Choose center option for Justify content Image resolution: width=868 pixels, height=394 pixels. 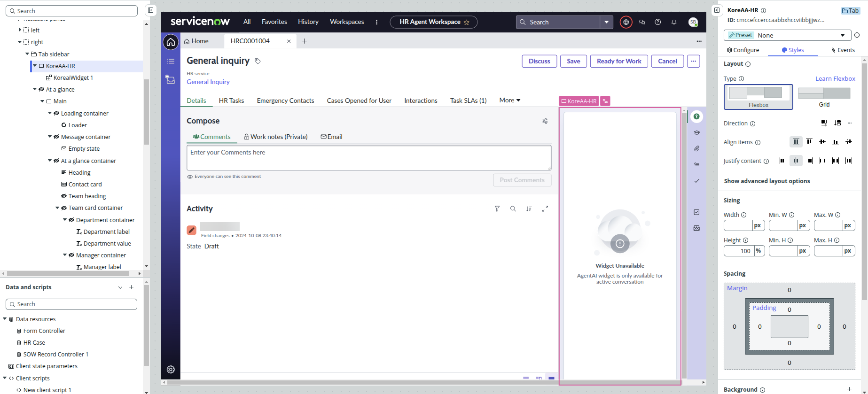(x=796, y=161)
